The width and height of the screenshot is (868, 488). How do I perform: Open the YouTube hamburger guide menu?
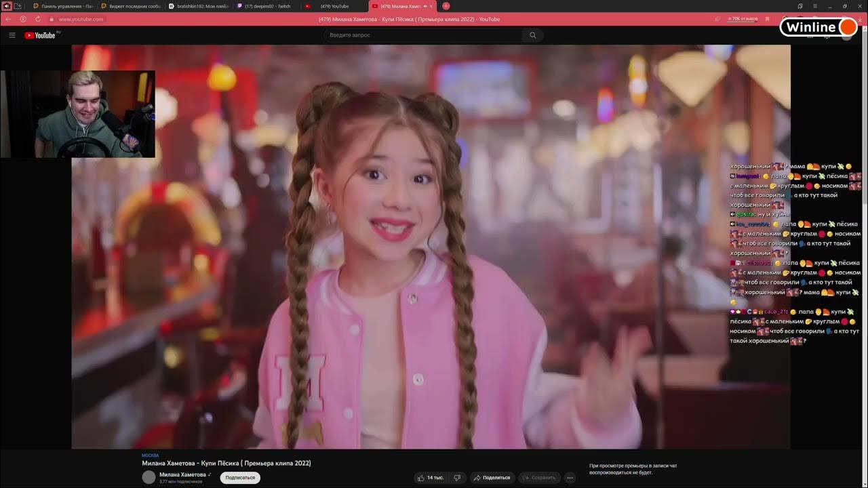pos(12,35)
